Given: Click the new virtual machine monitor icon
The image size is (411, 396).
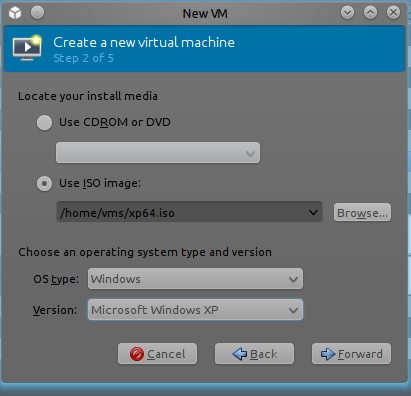Looking at the screenshot, I should click(x=27, y=48).
